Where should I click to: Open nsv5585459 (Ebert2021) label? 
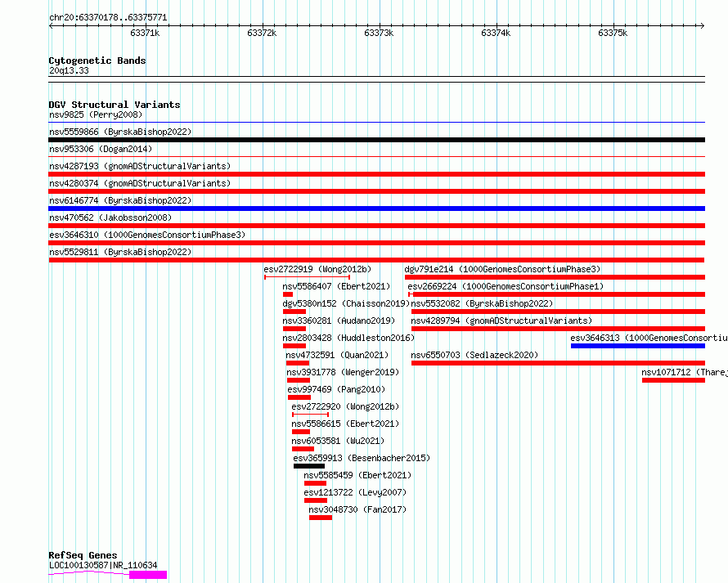click(357, 475)
